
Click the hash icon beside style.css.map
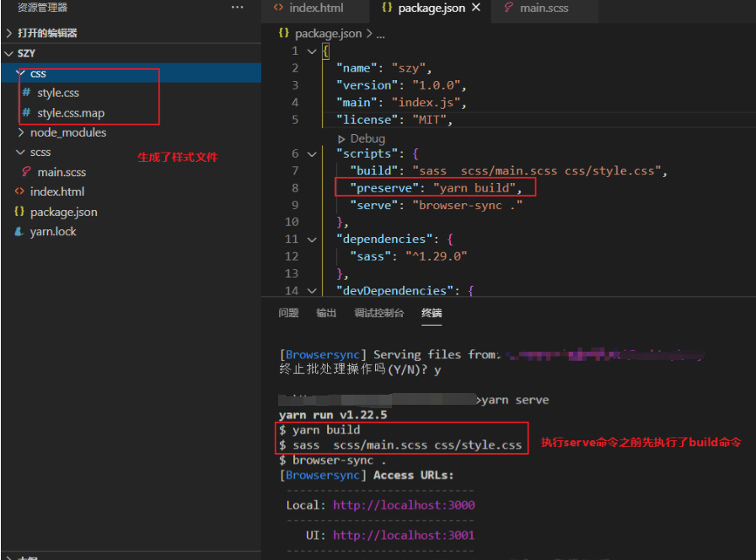(x=26, y=112)
